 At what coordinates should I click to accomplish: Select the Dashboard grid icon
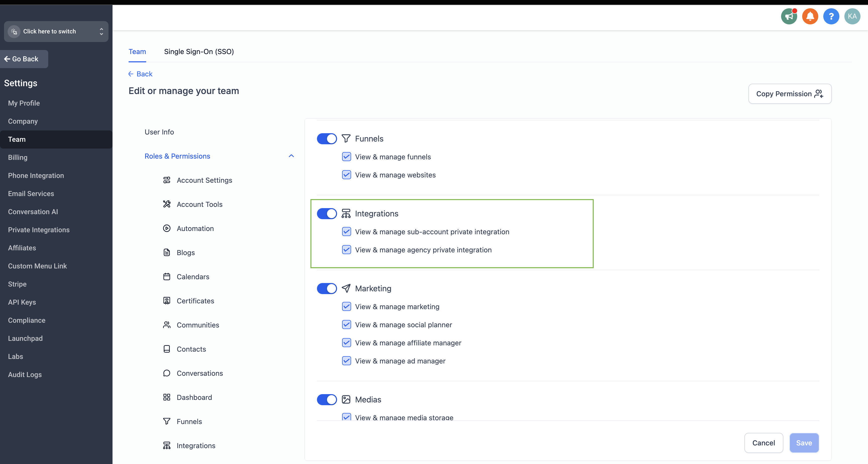[x=167, y=397]
